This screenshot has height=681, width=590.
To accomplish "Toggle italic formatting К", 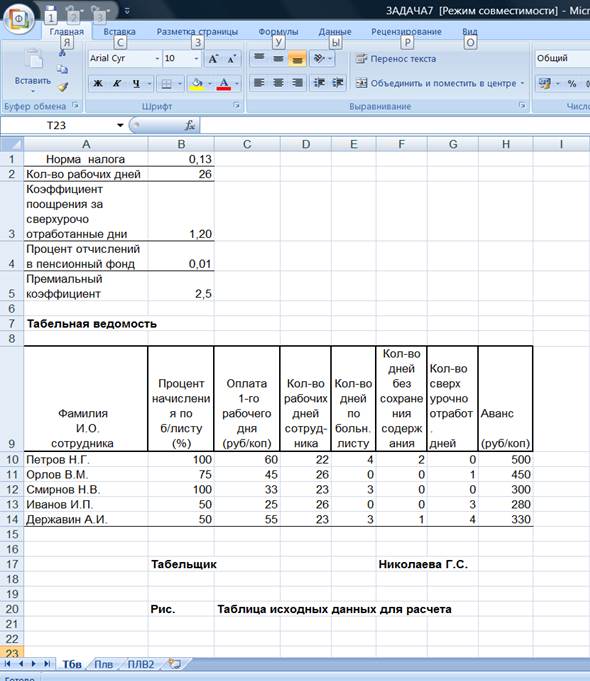I will click(117, 83).
